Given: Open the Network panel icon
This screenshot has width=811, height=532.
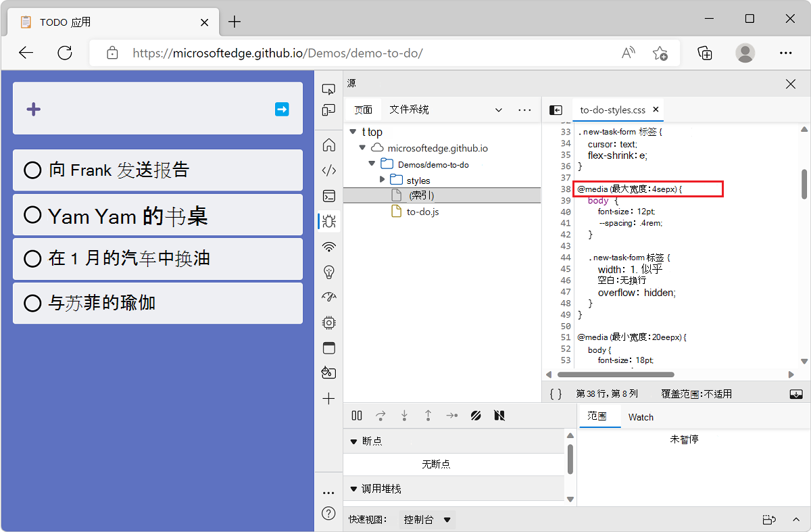Looking at the screenshot, I should point(328,247).
